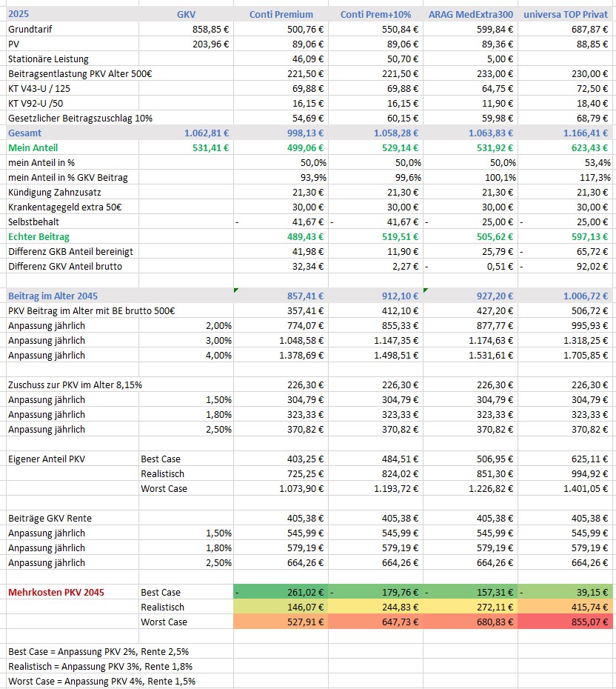The height and width of the screenshot is (689, 616).
Task: Click the "universa TOP Privat" column header
Action: coord(566,14)
